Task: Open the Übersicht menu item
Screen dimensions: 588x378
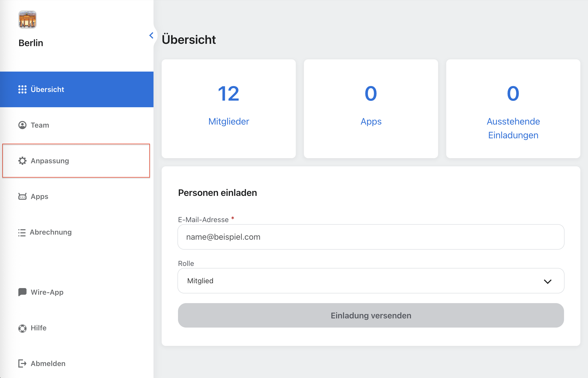Action: (77, 89)
